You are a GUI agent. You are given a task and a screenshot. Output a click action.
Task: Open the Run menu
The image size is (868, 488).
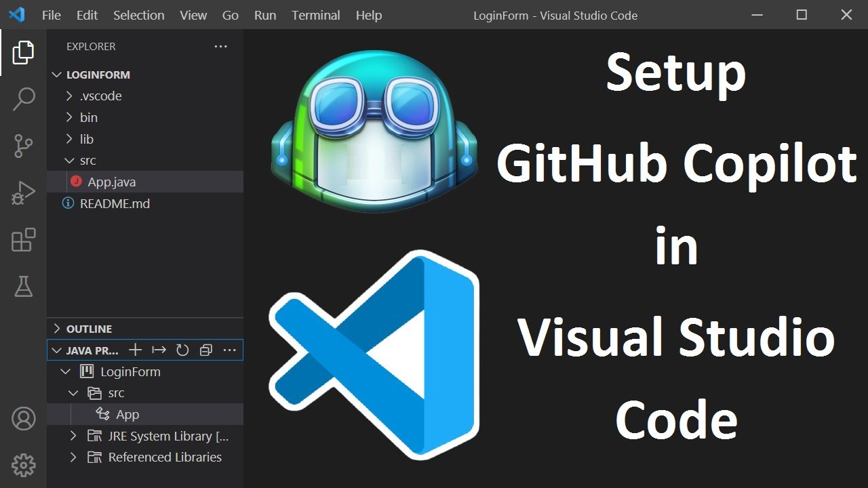click(265, 15)
